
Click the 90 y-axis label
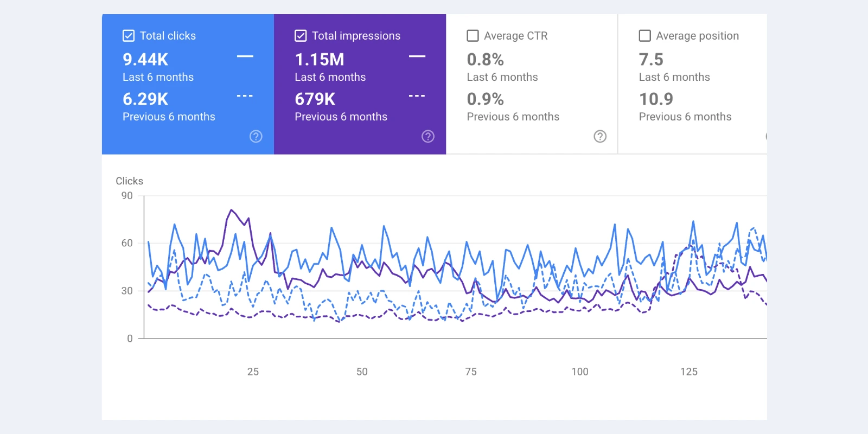click(127, 196)
